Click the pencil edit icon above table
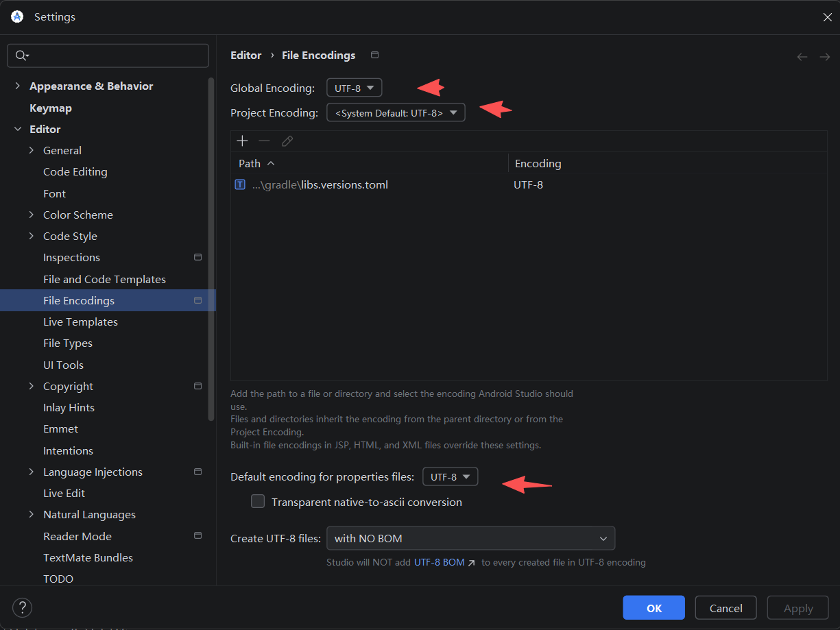Screen dimensions: 840x630 point(287,141)
